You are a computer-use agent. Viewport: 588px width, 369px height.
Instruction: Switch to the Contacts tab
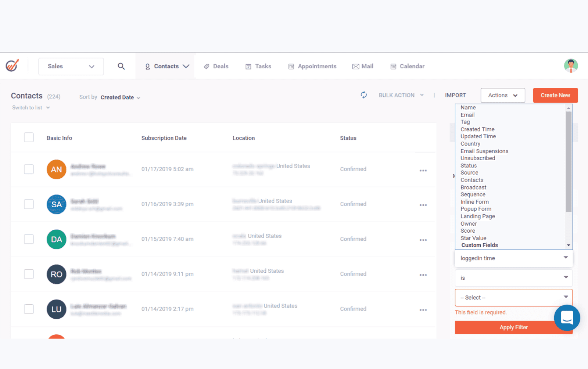click(x=166, y=66)
